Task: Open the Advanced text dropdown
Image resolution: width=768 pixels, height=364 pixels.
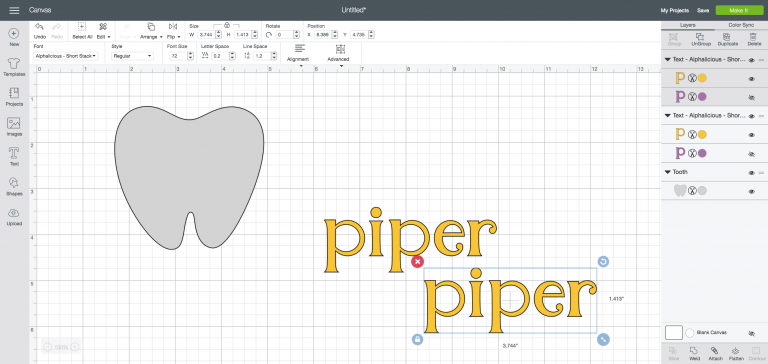Action: pyautogui.click(x=339, y=52)
